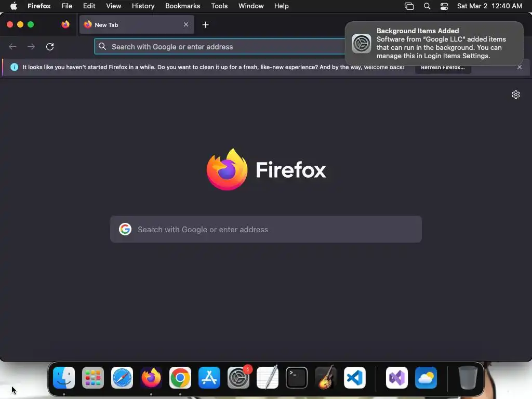Open the History menu
The image size is (532, 399).
point(143,6)
